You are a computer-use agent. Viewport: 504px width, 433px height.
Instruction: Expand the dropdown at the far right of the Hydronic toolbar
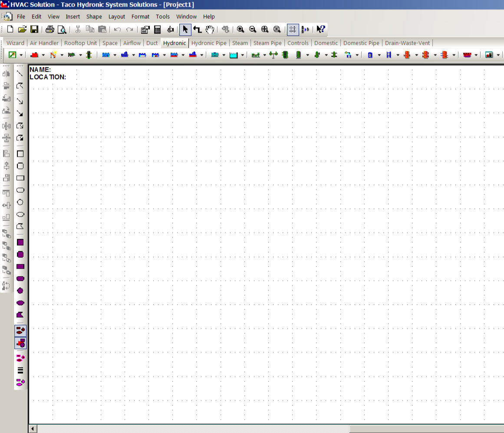pyautogui.click(x=498, y=55)
